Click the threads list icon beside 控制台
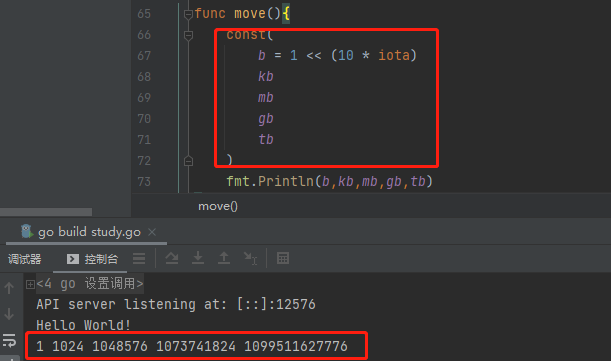 click(139, 258)
